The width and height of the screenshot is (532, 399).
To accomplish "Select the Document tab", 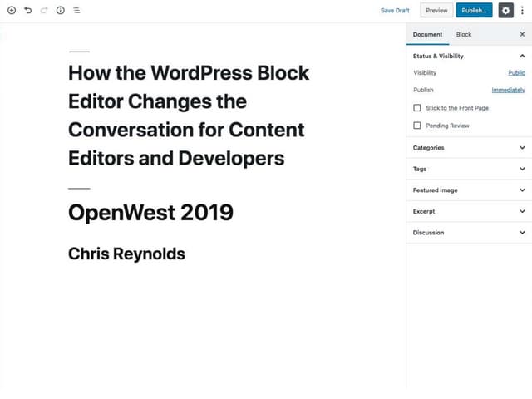I will tap(427, 35).
